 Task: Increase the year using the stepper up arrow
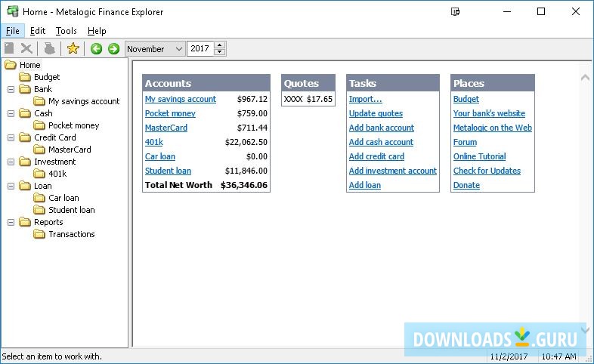point(220,45)
